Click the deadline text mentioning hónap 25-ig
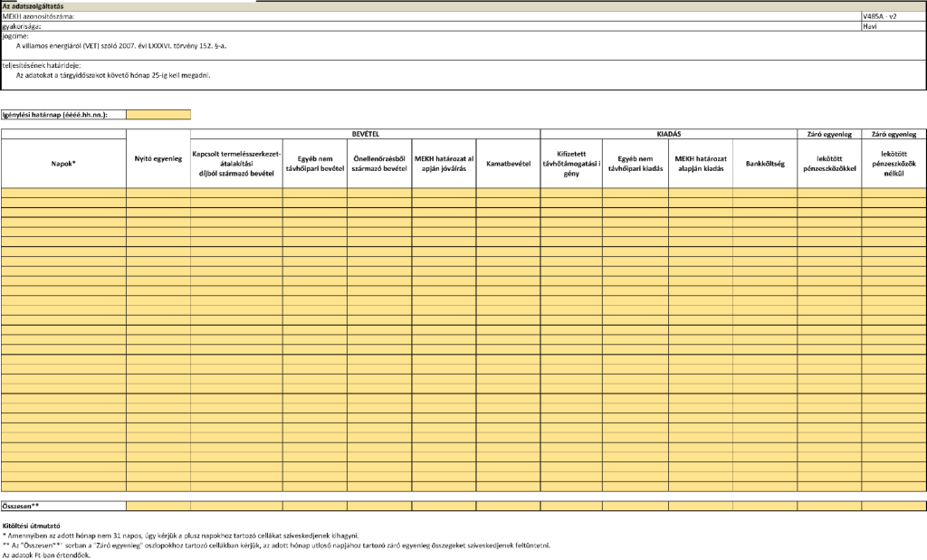The height and width of the screenshot is (560, 927). coord(113,76)
